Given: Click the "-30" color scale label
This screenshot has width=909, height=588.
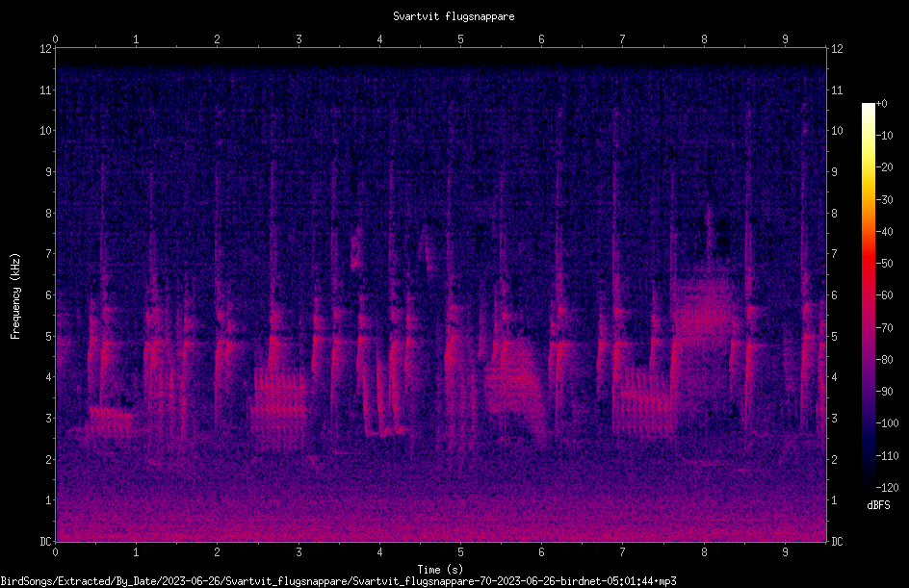Looking at the screenshot, I should 885,200.
